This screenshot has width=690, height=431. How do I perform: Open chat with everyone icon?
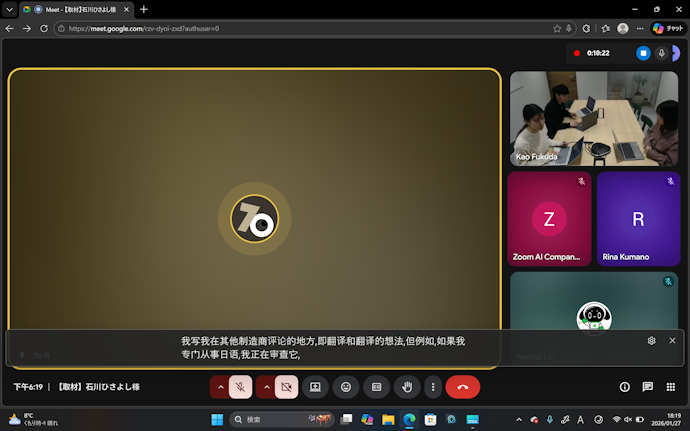(x=647, y=387)
